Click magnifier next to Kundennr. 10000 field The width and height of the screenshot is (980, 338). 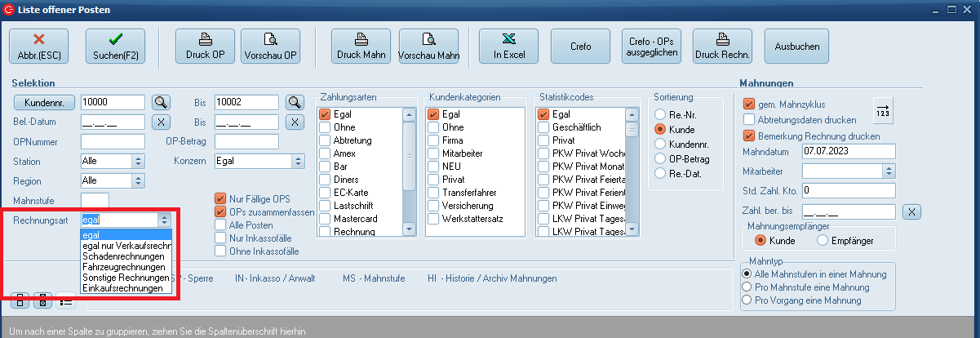coord(162,102)
